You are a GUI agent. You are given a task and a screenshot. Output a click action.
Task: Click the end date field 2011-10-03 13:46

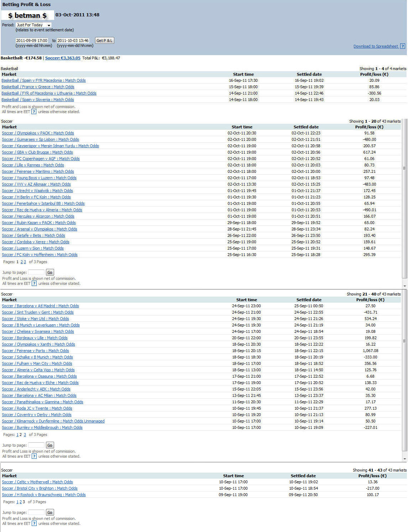tap(73, 41)
